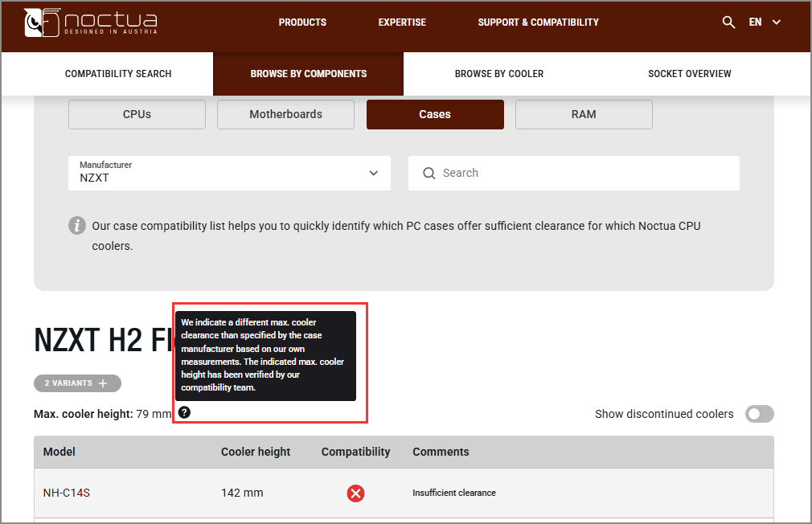Select Browse by Components tab
The height and width of the screenshot is (524, 812).
pos(308,73)
